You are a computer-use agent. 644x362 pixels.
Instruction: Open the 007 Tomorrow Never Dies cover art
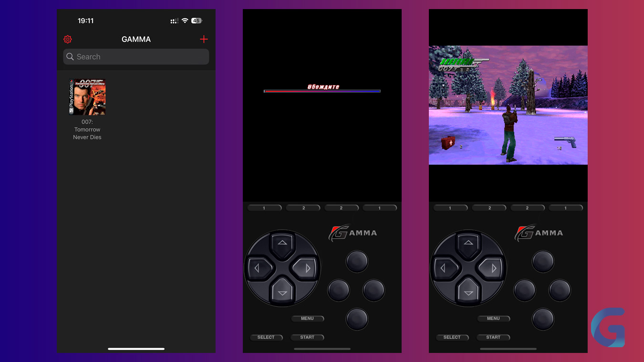(x=87, y=97)
